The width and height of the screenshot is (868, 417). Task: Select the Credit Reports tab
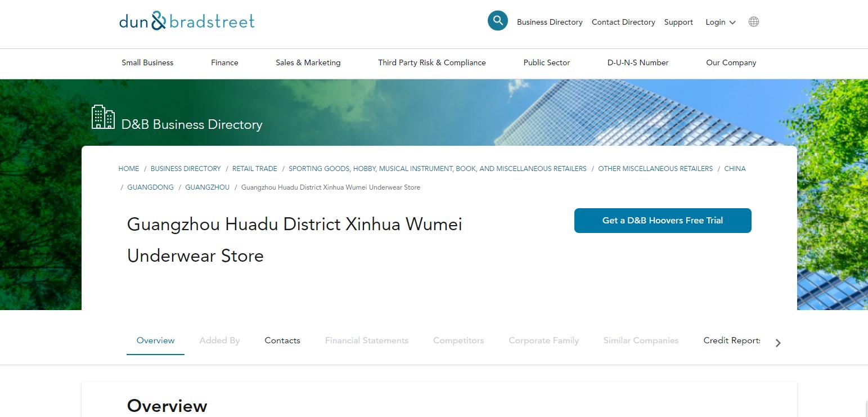[x=731, y=340]
